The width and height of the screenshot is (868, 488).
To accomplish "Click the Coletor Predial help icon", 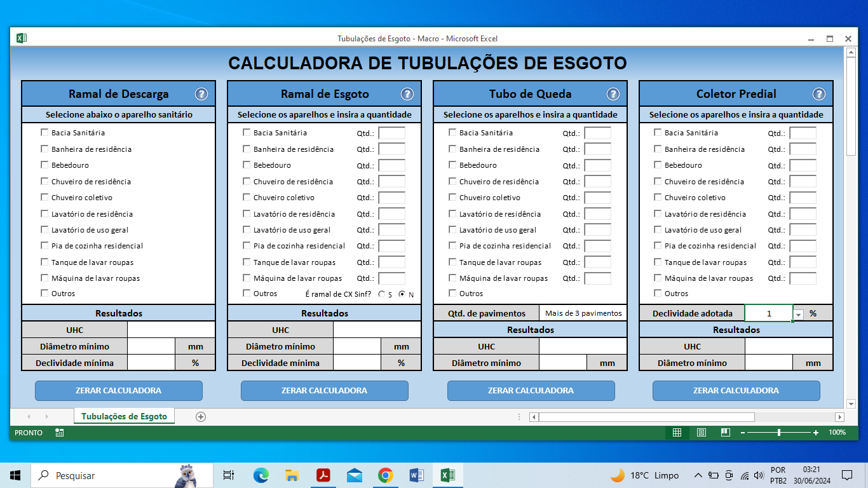I will [x=818, y=94].
